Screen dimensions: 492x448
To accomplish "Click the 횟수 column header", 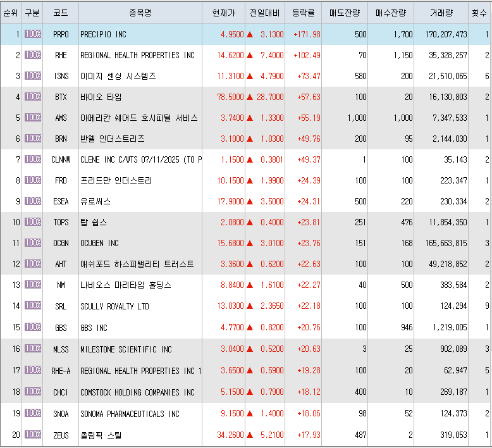I will click(x=479, y=13).
